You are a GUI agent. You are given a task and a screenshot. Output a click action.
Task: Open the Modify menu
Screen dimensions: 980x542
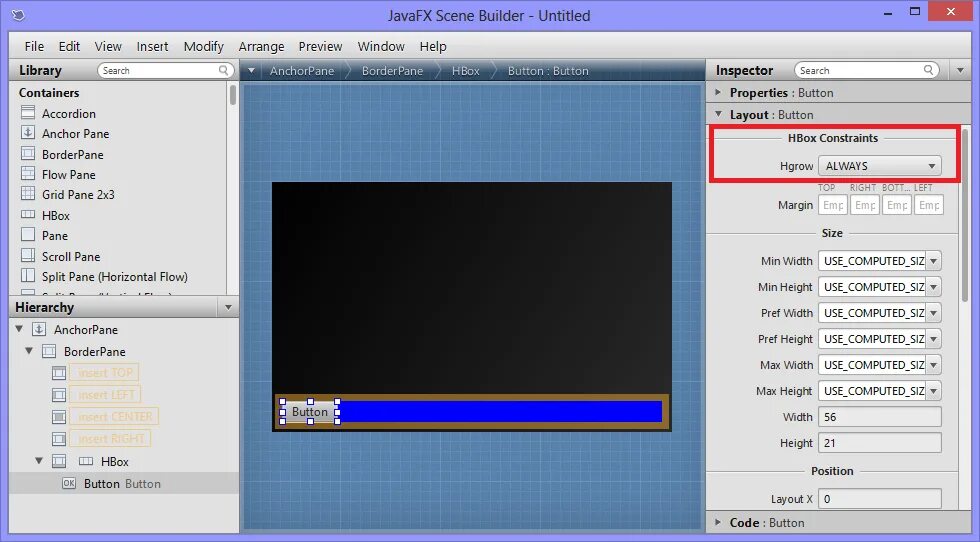[204, 46]
